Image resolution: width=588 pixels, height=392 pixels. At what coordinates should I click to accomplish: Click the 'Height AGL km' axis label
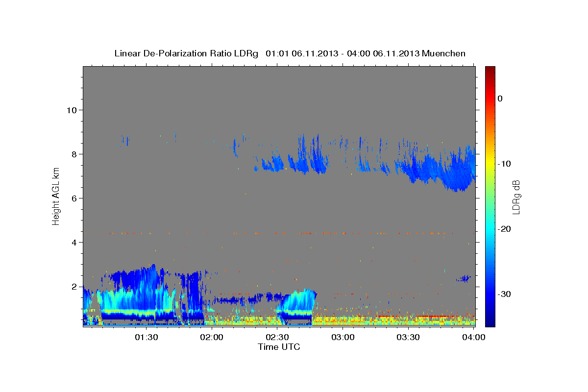(56, 196)
